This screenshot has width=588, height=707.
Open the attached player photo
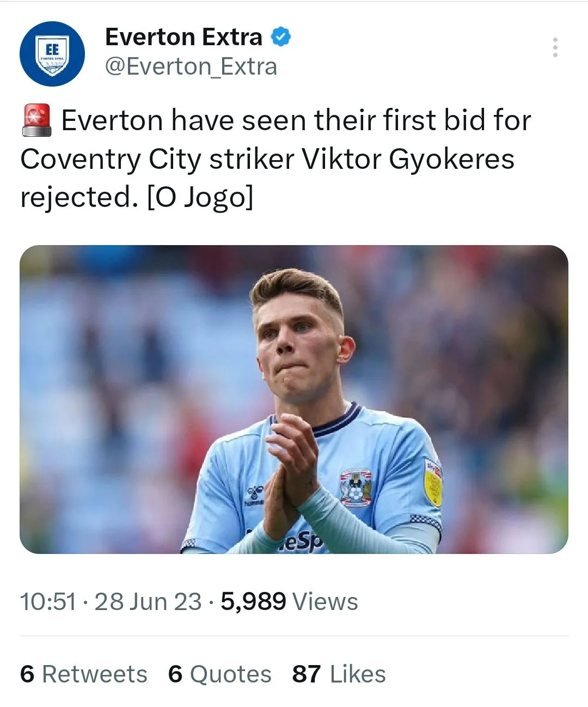[x=294, y=399]
